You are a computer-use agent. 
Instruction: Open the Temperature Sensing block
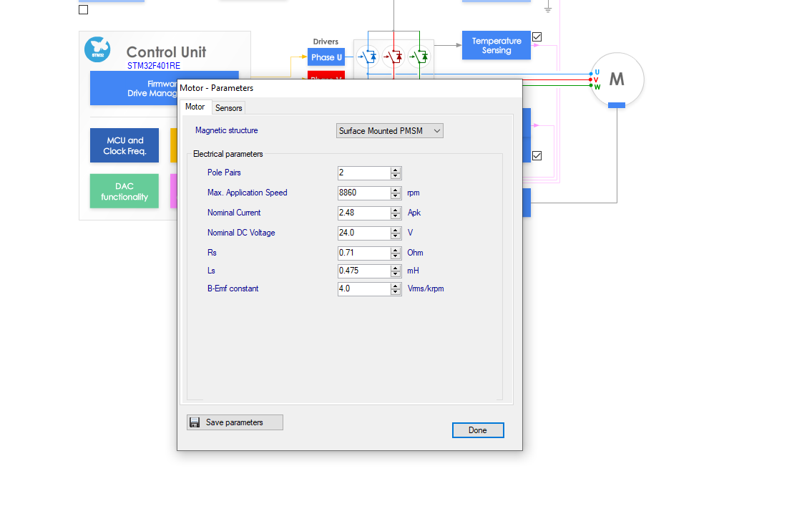click(496, 45)
